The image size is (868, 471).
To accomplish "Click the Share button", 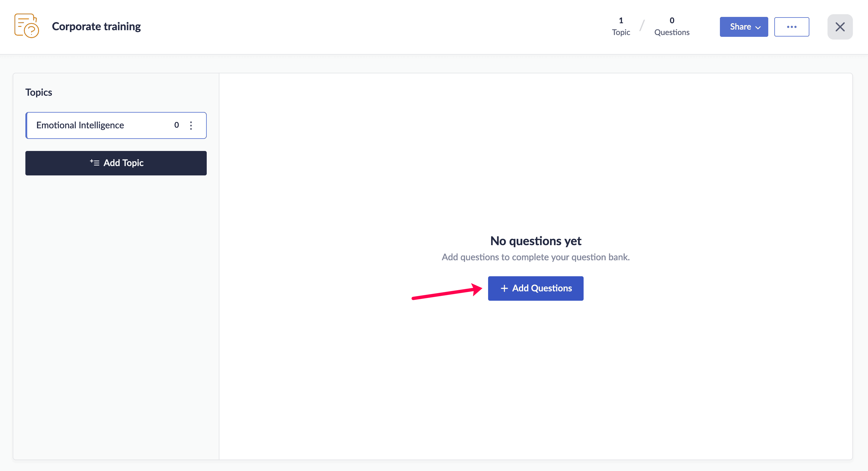I will point(740,27).
